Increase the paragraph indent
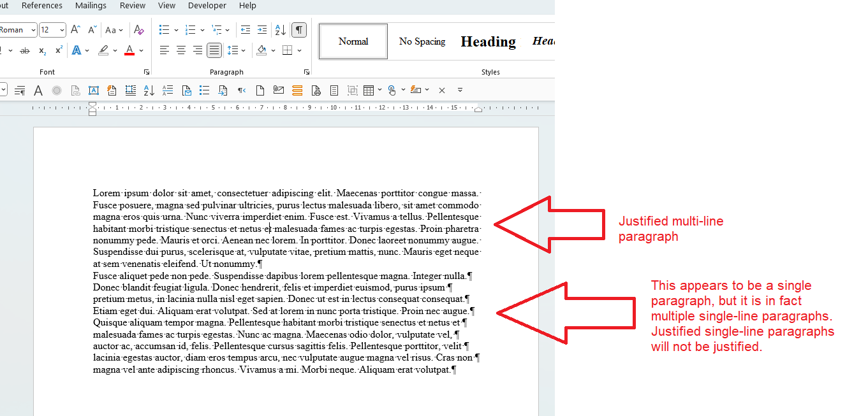Image resolution: width=868 pixels, height=416 pixels. (262, 30)
